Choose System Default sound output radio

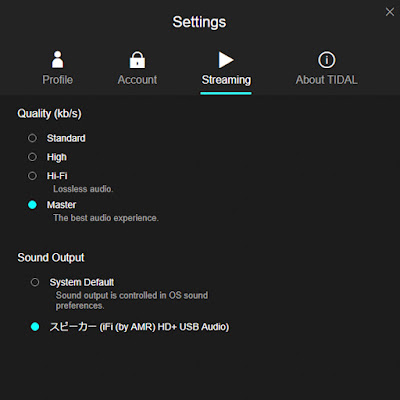pos(35,282)
